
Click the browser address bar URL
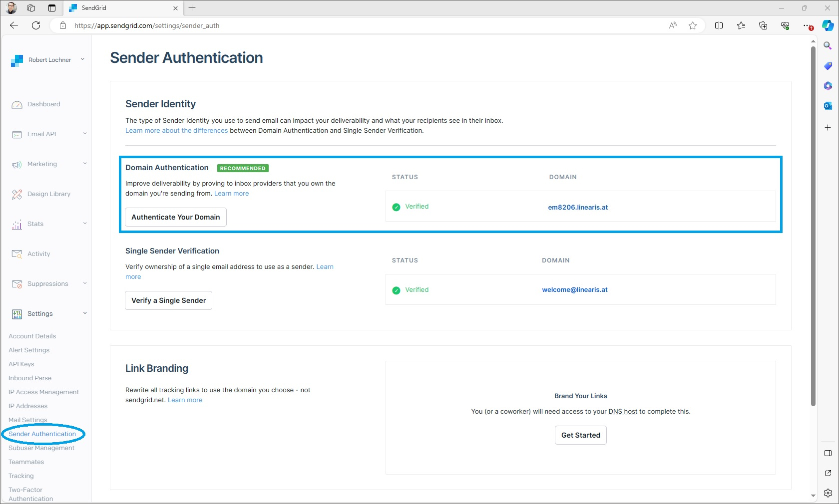147,25
